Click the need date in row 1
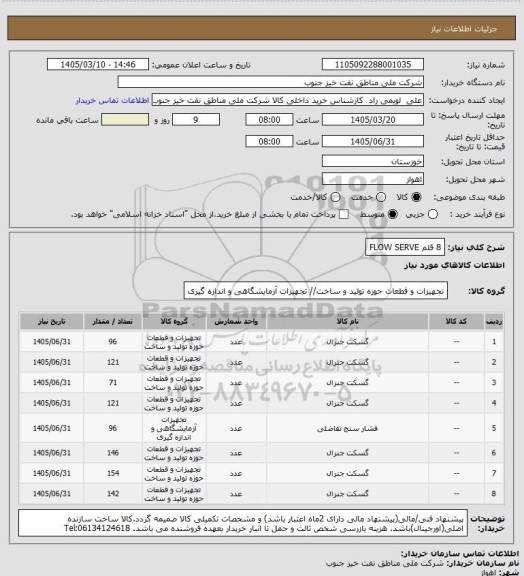Image resolution: width=524 pixels, height=576 pixels. [51, 342]
